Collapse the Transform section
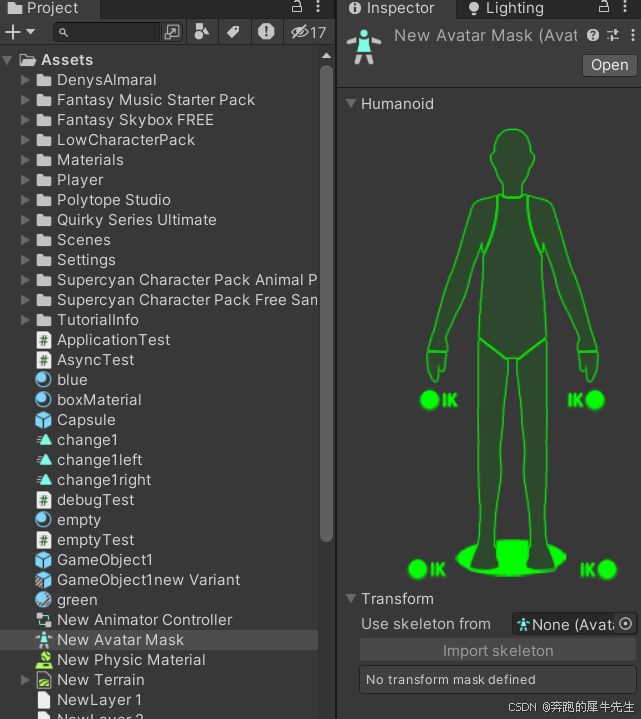This screenshot has width=641, height=719. 351,598
